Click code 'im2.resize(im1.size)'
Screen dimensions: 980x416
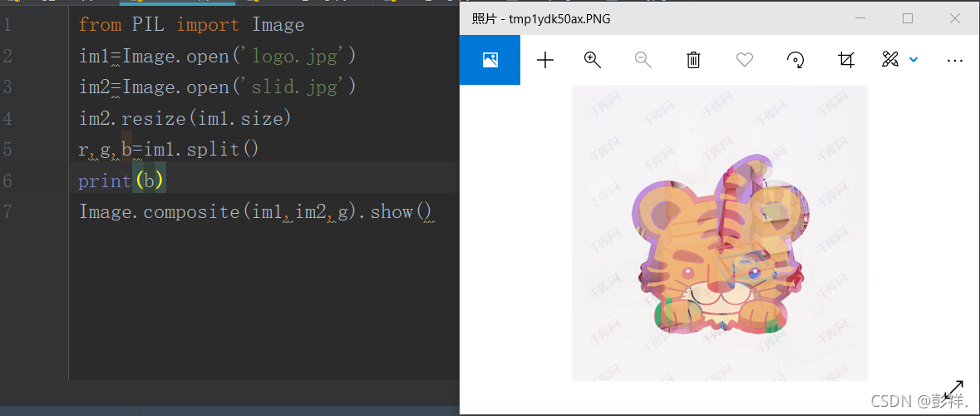pyautogui.click(x=185, y=118)
